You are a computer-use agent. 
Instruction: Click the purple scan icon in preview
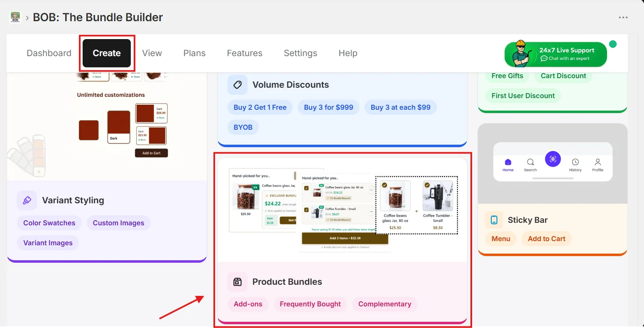click(553, 159)
